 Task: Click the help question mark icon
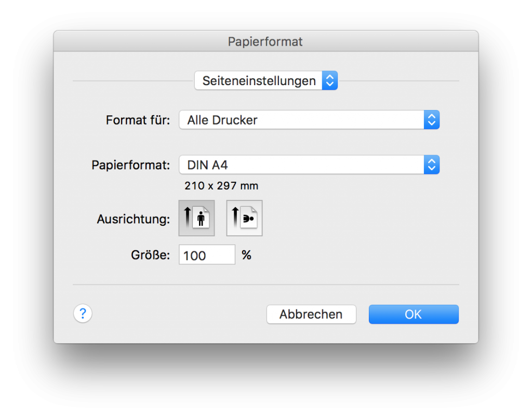pyautogui.click(x=83, y=314)
